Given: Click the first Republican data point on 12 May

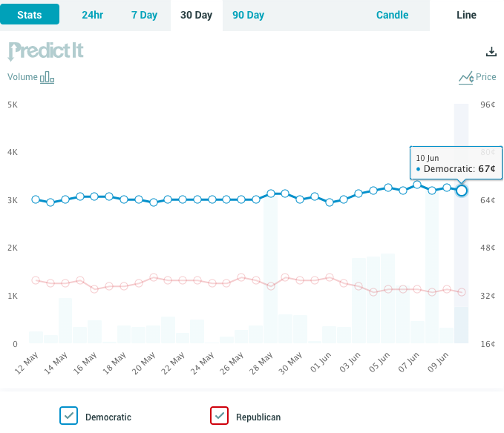Looking at the screenshot, I should [36, 280].
